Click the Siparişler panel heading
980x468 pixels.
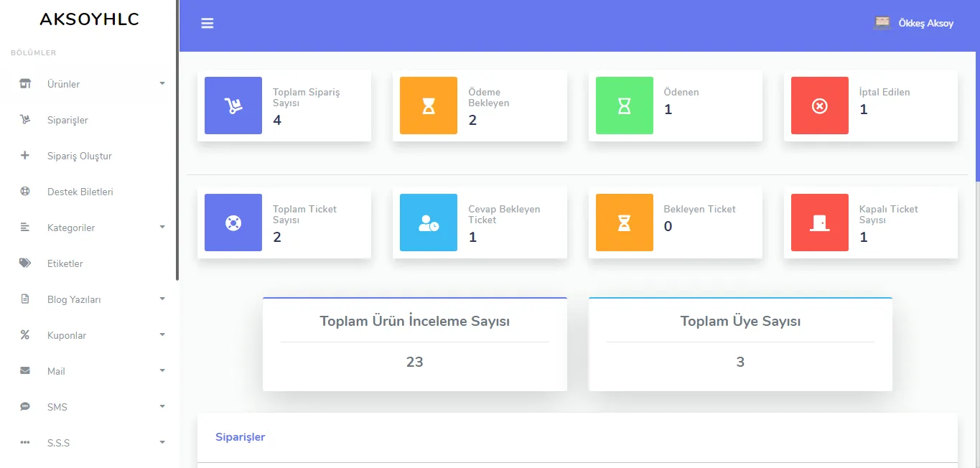240,437
